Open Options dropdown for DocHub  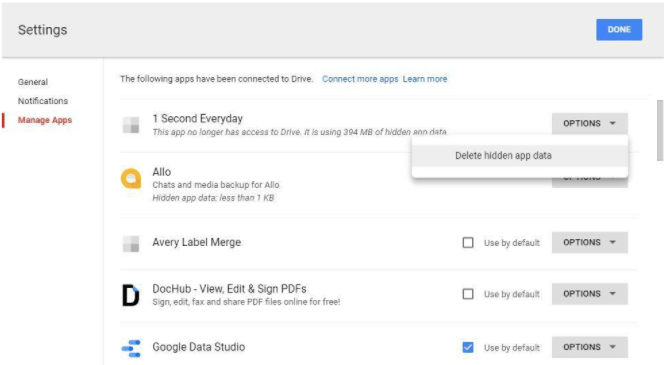(x=590, y=294)
